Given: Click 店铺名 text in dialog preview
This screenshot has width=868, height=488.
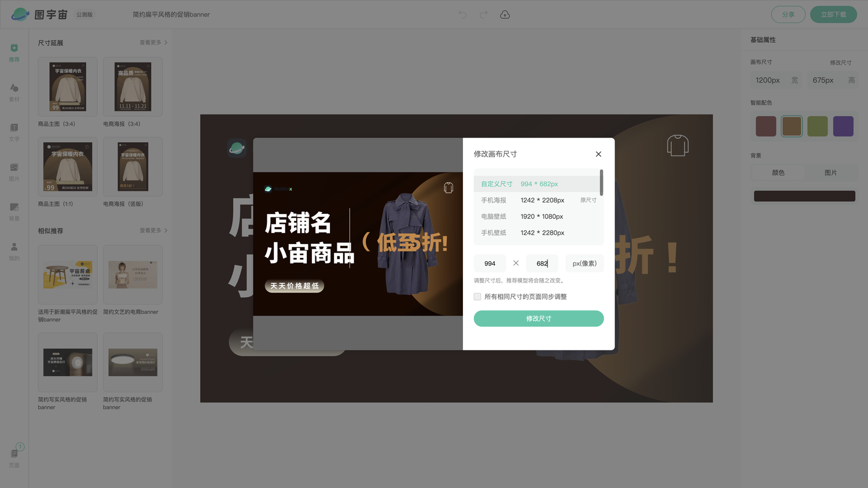Looking at the screenshot, I should [x=298, y=223].
